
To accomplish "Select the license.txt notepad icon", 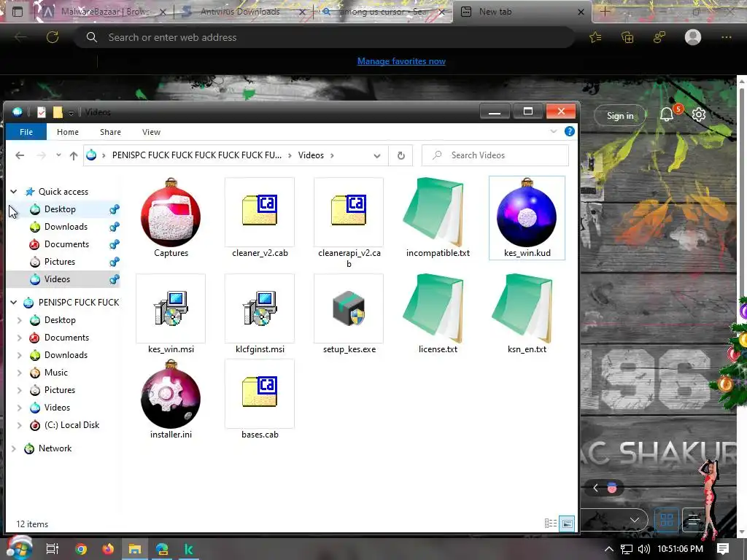I will coord(433,308).
